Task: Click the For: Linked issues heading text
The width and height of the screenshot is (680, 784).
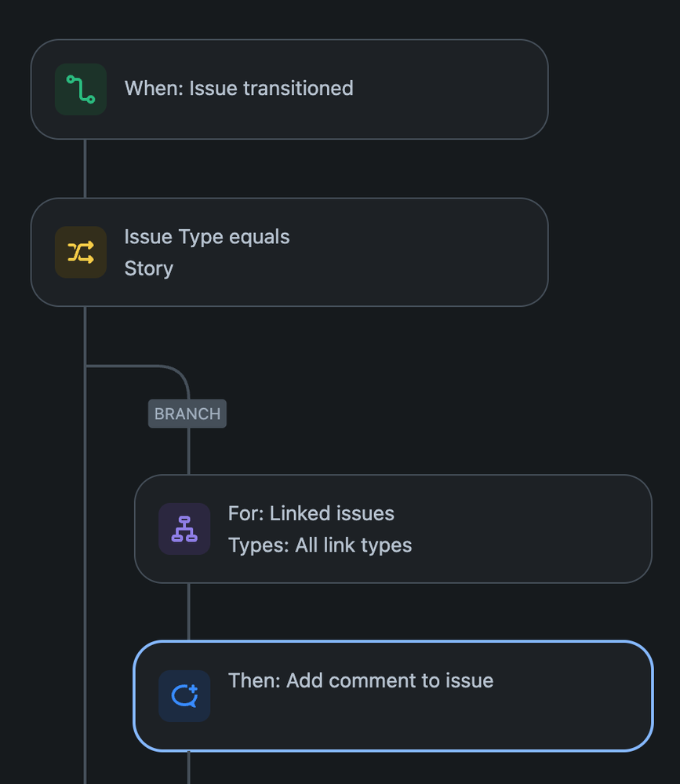Action: point(311,513)
